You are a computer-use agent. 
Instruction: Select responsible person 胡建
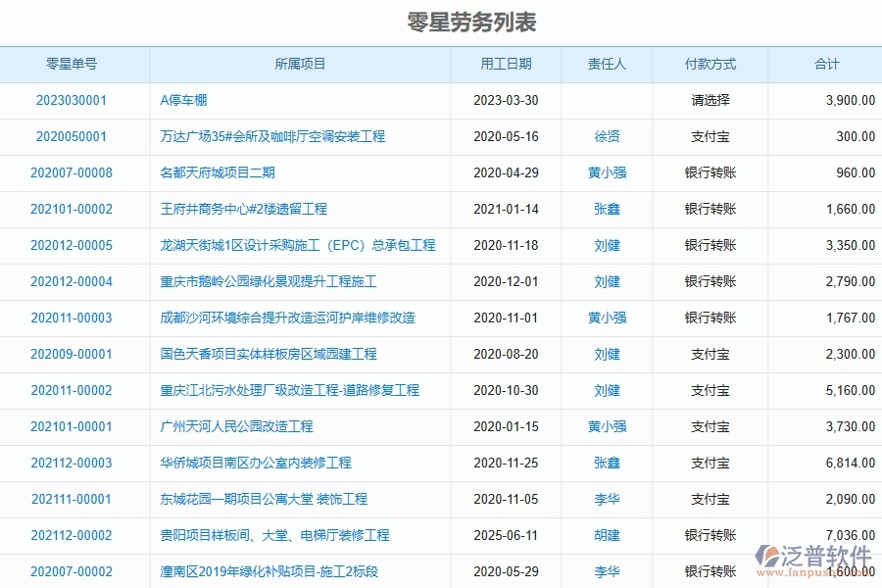(608, 535)
